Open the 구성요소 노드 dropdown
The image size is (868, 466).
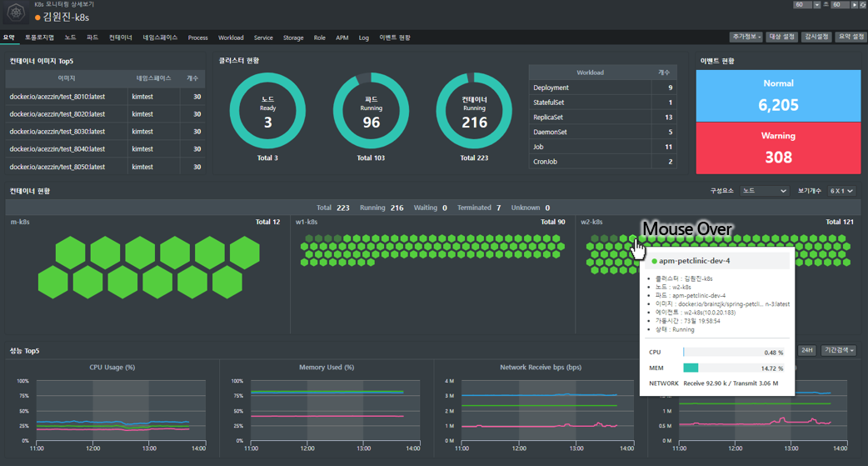[764, 191]
